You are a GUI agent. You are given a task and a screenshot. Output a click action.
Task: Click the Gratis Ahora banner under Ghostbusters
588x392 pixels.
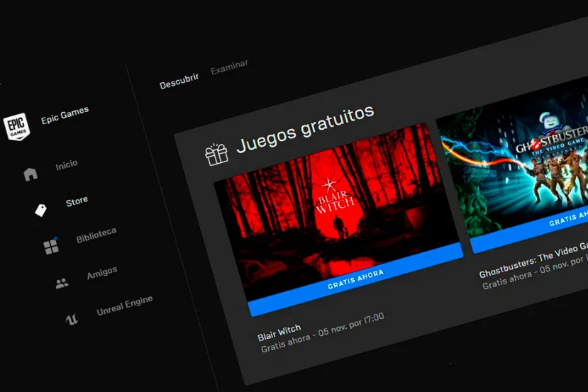(533, 228)
